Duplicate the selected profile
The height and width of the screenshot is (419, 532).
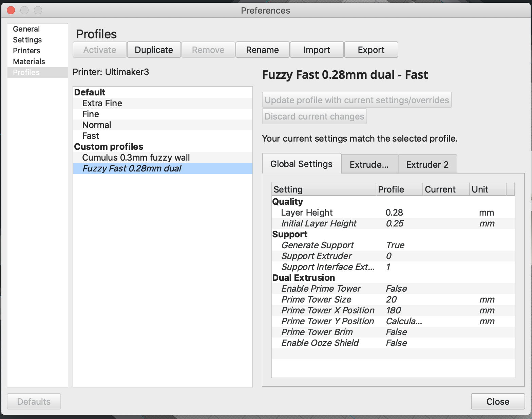point(154,50)
